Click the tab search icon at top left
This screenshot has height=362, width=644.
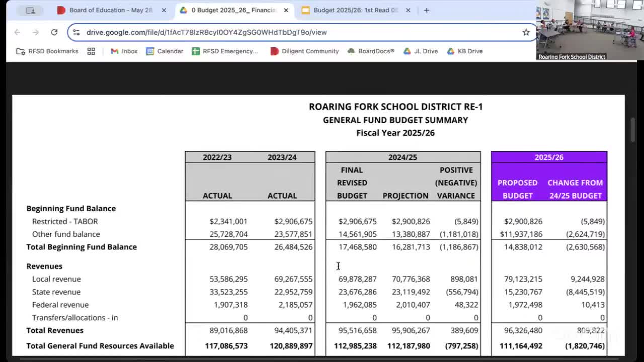click(31, 10)
